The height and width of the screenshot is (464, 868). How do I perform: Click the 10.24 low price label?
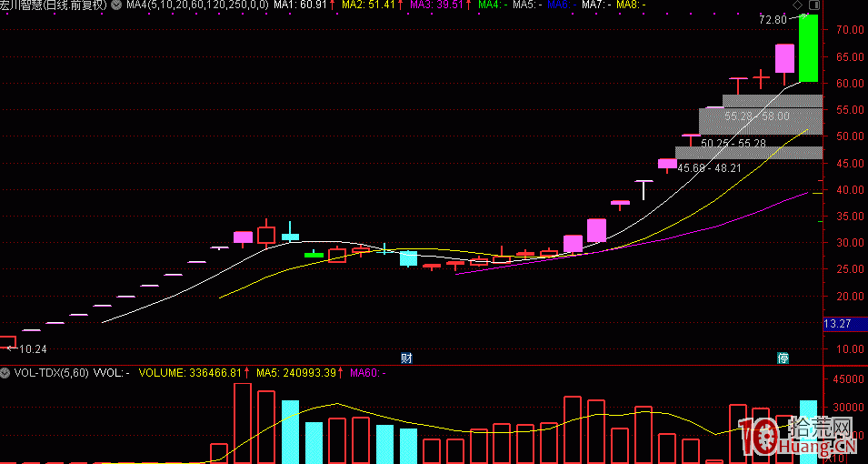pyautogui.click(x=33, y=349)
